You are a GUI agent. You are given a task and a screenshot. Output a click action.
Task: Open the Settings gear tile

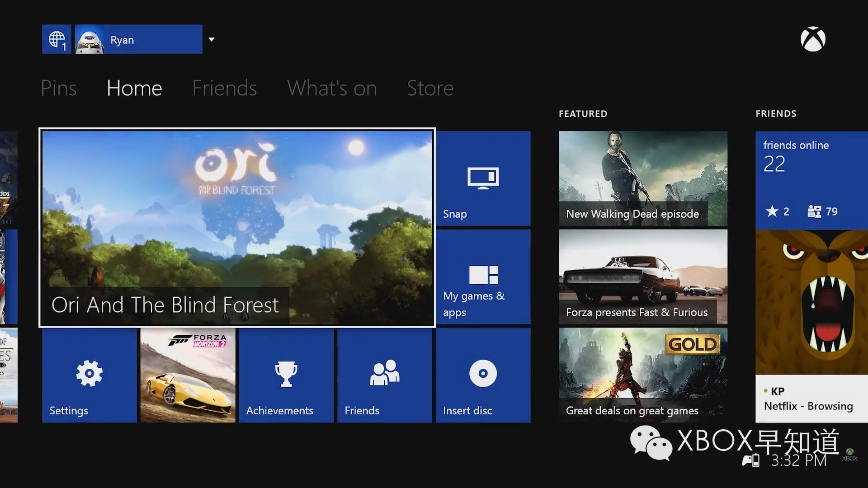pos(89,375)
